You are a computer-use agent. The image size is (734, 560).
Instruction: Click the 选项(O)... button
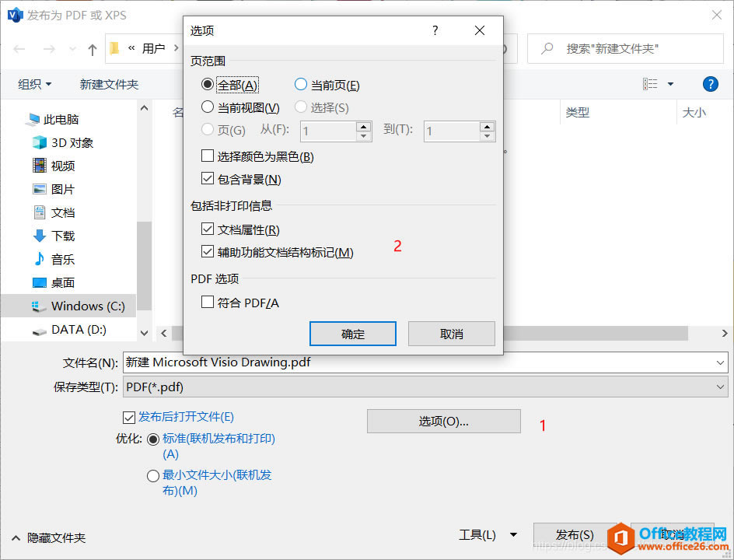[x=444, y=421]
